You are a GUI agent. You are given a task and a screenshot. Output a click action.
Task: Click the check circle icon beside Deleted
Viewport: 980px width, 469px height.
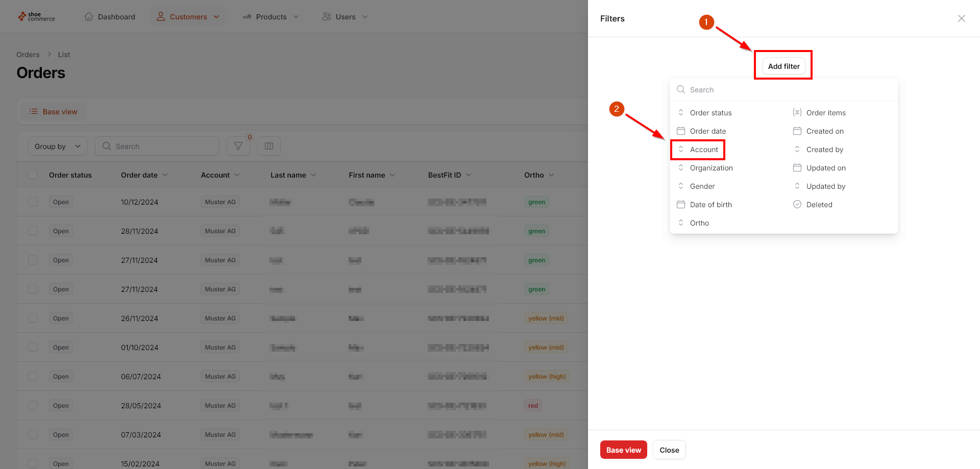point(797,204)
